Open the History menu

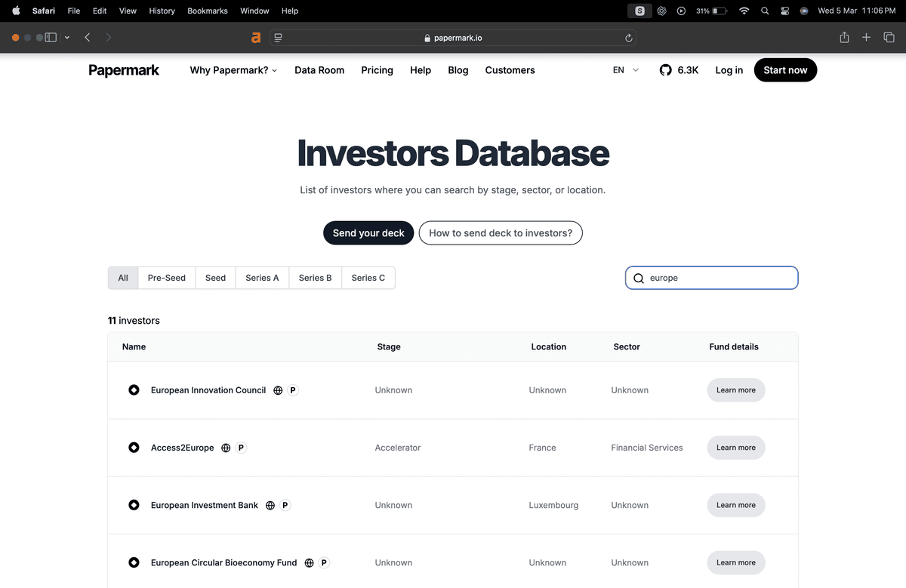click(162, 11)
